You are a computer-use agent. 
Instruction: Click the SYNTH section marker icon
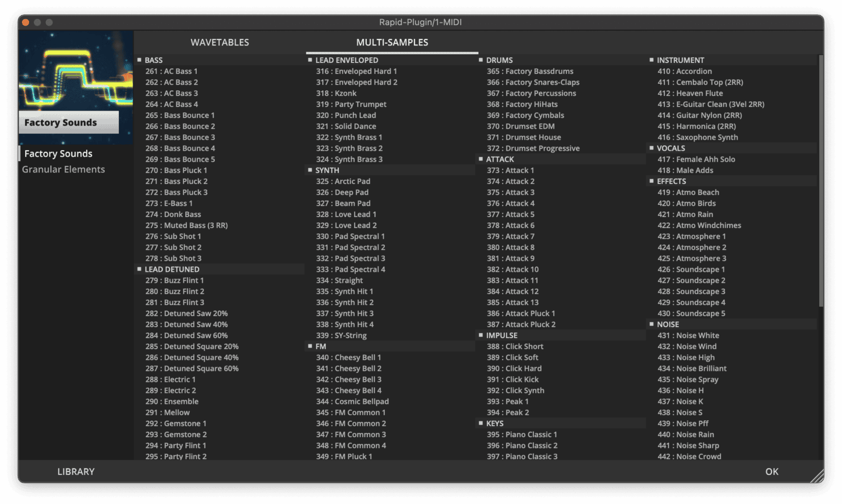310,170
